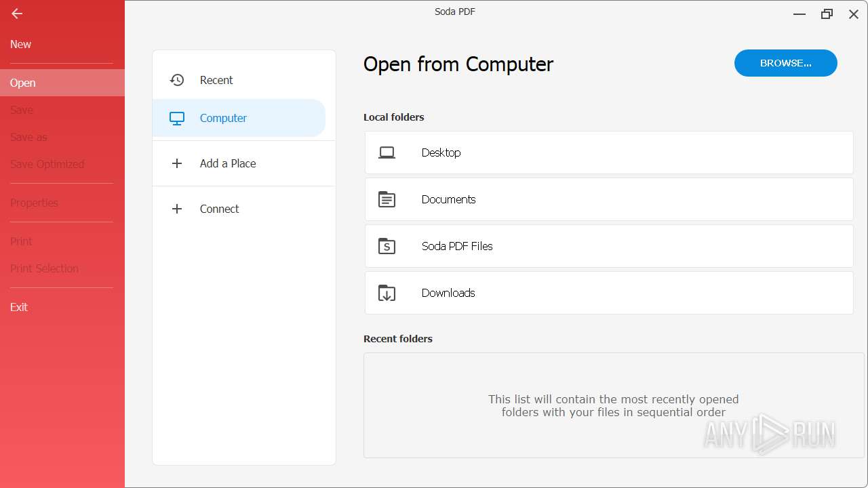Open the Documents local folder

[x=609, y=199]
